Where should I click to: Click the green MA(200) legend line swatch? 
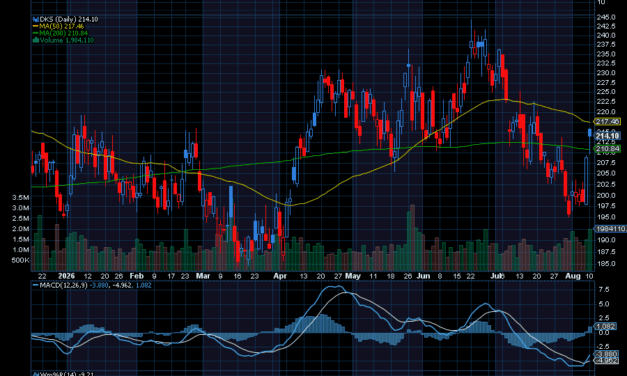coord(36,33)
